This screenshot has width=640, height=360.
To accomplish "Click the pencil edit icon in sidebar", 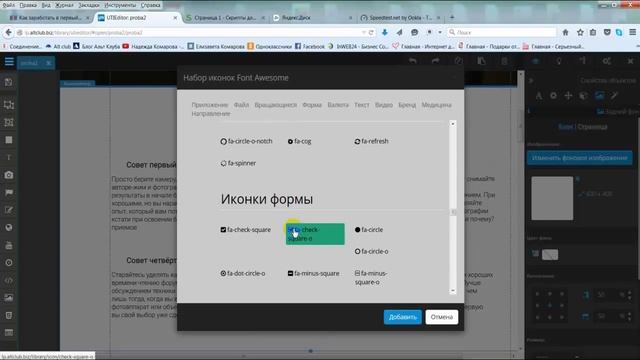I will pos(9,210).
